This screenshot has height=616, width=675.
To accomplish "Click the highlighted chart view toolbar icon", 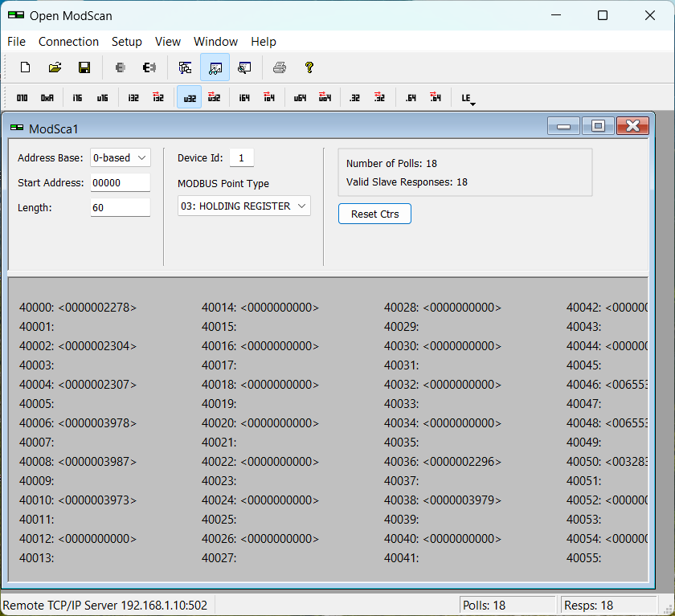I will click(x=215, y=67).
